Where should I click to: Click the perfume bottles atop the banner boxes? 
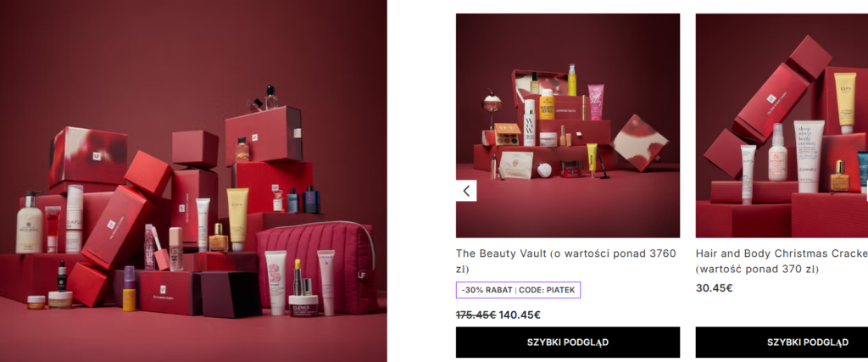tap(263, 99)
